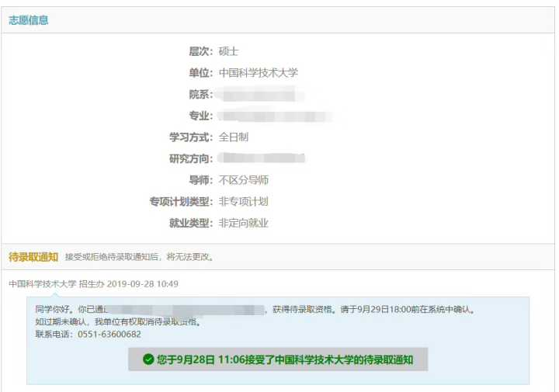Click the 单位 value 中国科学技术大学
The image size is (559, 392).
tap(258, 73)
